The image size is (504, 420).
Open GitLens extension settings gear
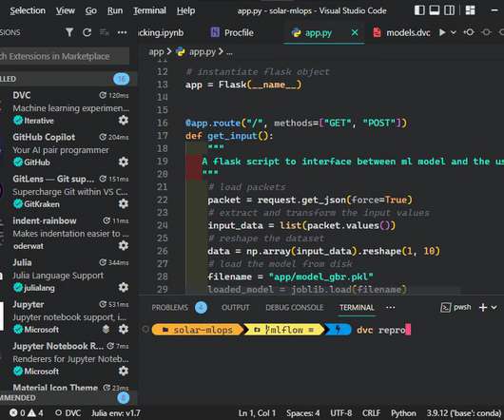pos(124,204)
